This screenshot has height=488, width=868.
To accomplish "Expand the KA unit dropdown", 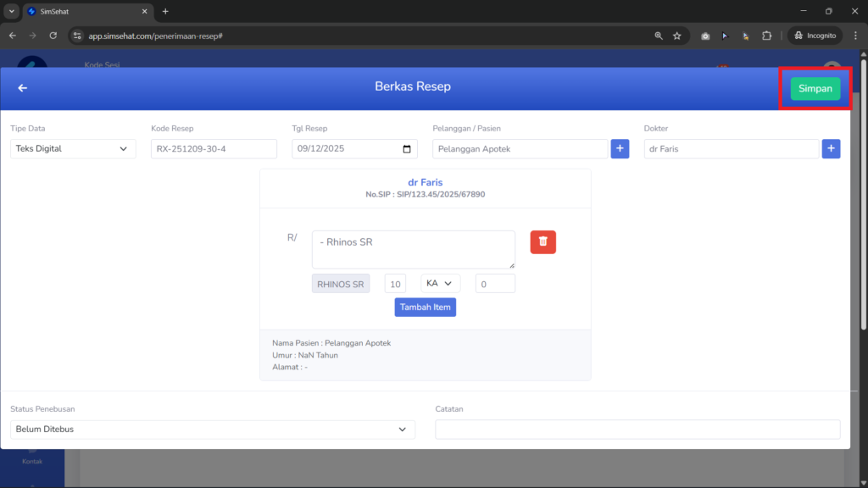I will [440, 283].
